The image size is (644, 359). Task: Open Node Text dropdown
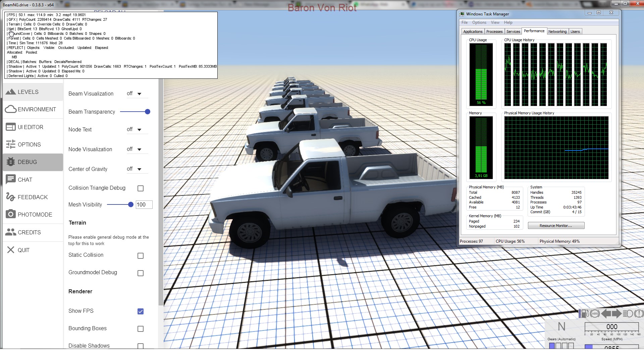pyautogui.click(x=137, y=129)
